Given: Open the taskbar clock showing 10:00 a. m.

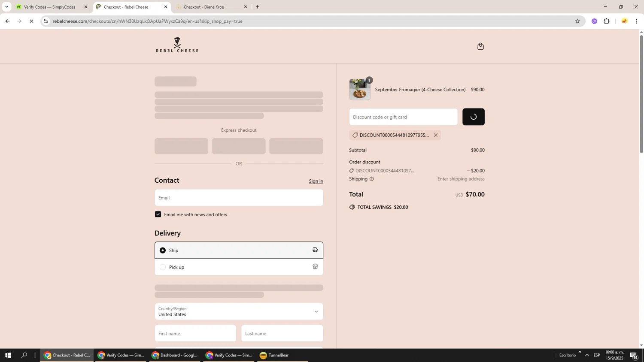Looking at the screenshot, I should tap(614, 355).
